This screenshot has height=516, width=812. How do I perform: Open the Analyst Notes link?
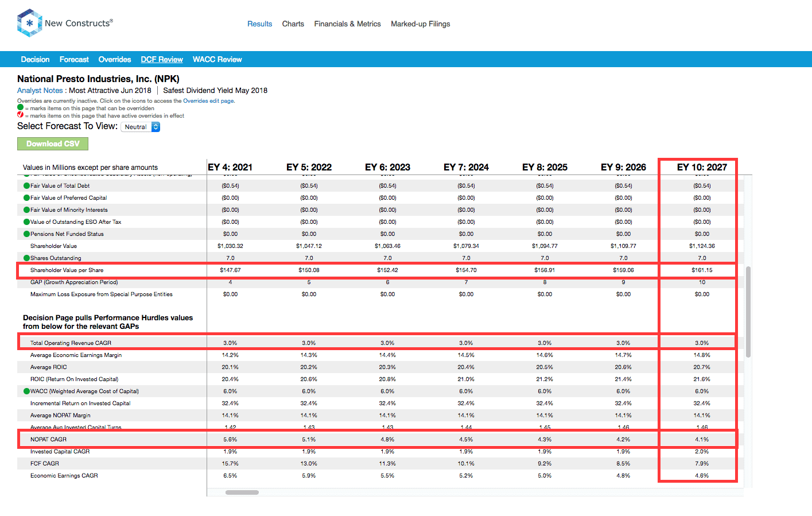(x=40, y=90)
